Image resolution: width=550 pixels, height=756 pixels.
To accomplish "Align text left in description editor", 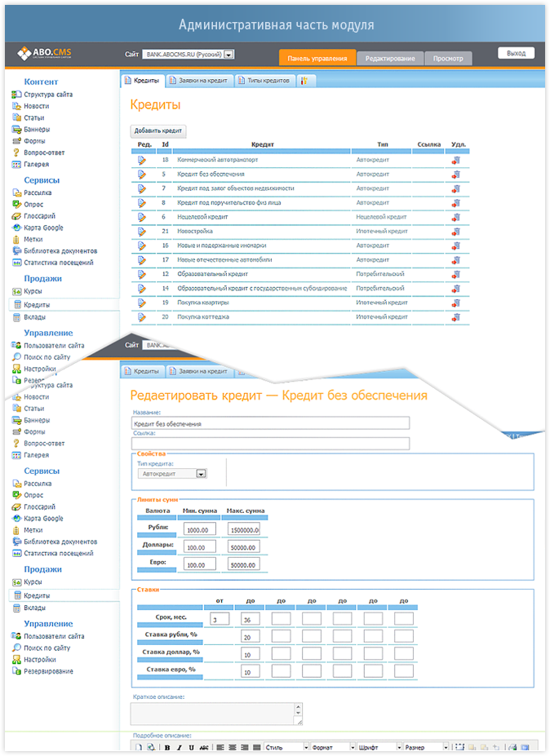I will [x=220, y=747].
